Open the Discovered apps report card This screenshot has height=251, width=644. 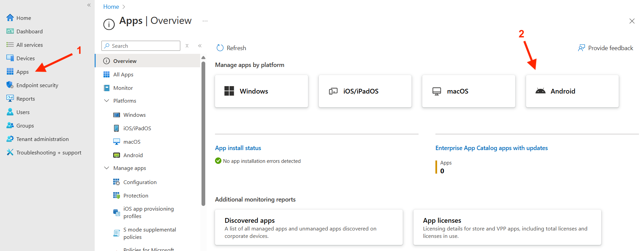(308, 227)
